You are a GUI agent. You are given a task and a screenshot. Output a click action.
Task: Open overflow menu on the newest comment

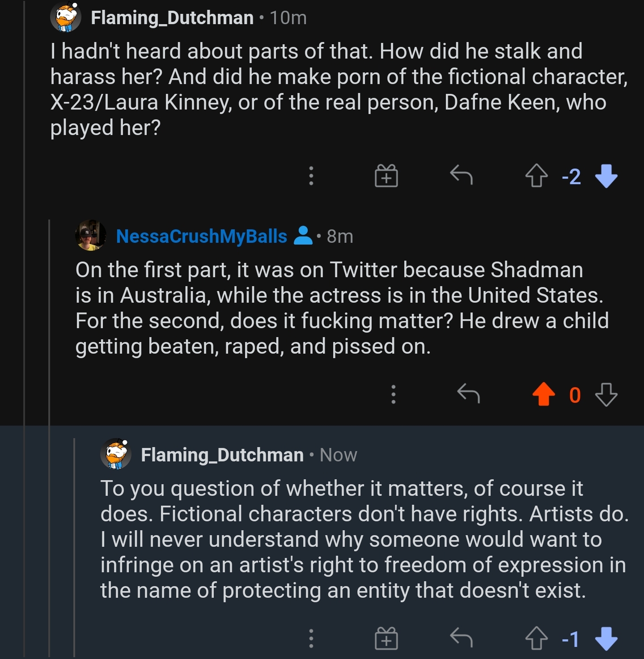coord(311,638)
